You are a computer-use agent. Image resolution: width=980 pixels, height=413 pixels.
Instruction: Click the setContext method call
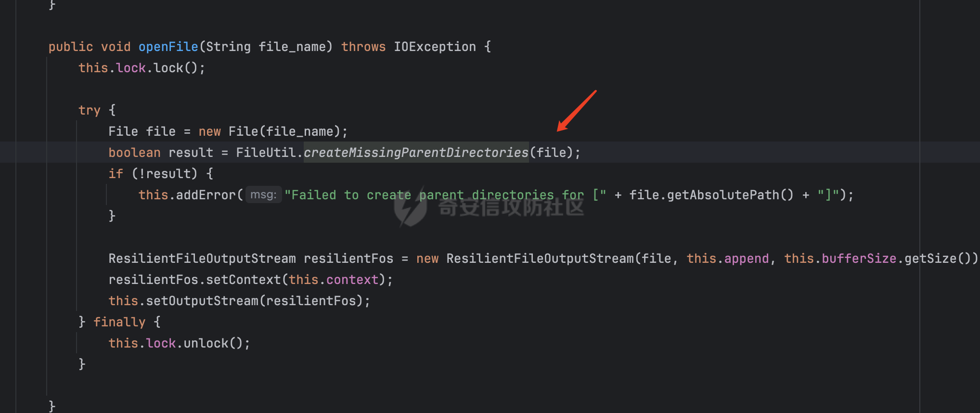243,280
